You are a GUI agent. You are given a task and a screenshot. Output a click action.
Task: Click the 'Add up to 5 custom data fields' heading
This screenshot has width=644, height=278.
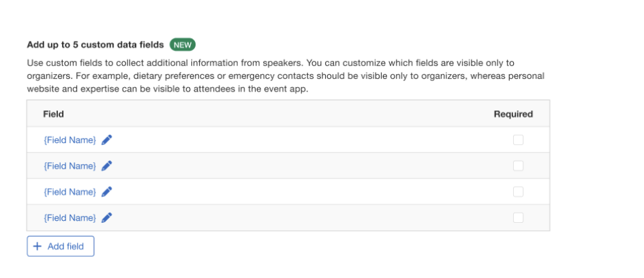[x=95, y=45]
